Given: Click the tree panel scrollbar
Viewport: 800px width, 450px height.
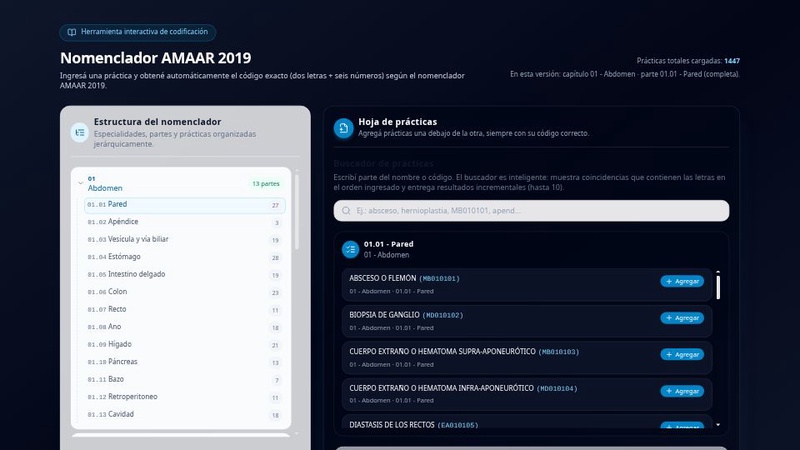Looking at the screenshot, I should pyautogui.click(x=296, y=212).
